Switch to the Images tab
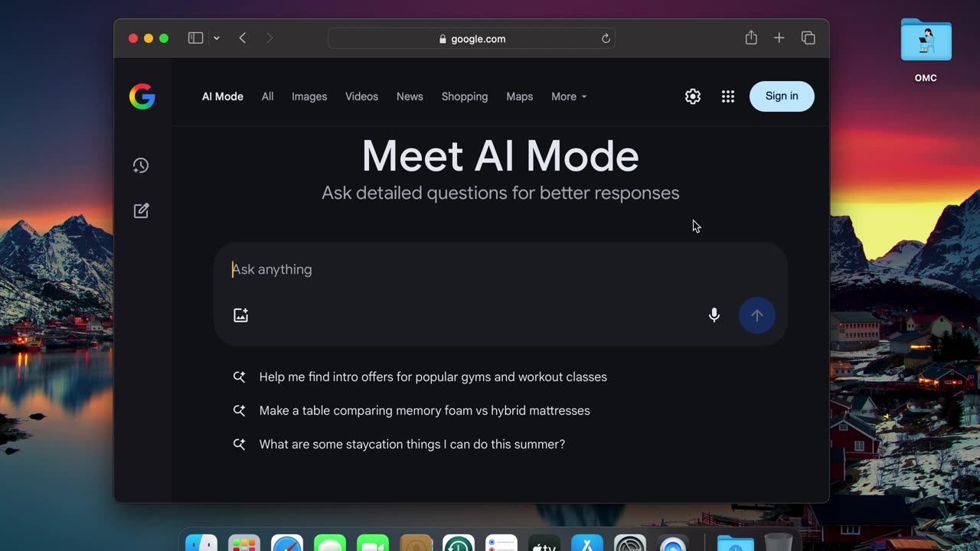The height and width of the screenshot is (551, 980). tap(309, 96)
